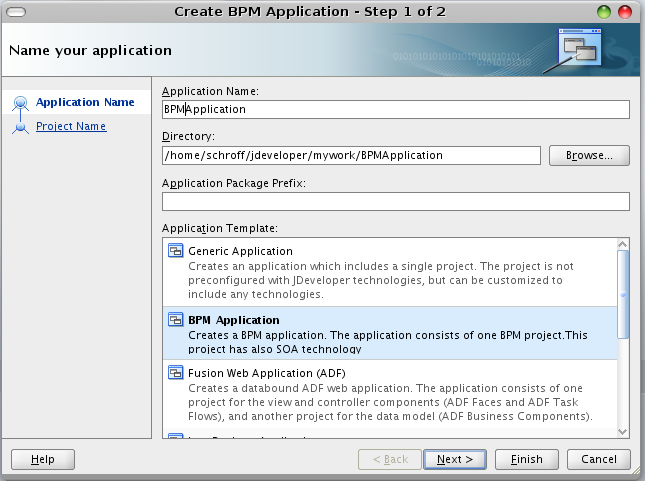Screen dimensions: 645x481
Task: Click the Generic Application template icon
Action: click(175, 251)
